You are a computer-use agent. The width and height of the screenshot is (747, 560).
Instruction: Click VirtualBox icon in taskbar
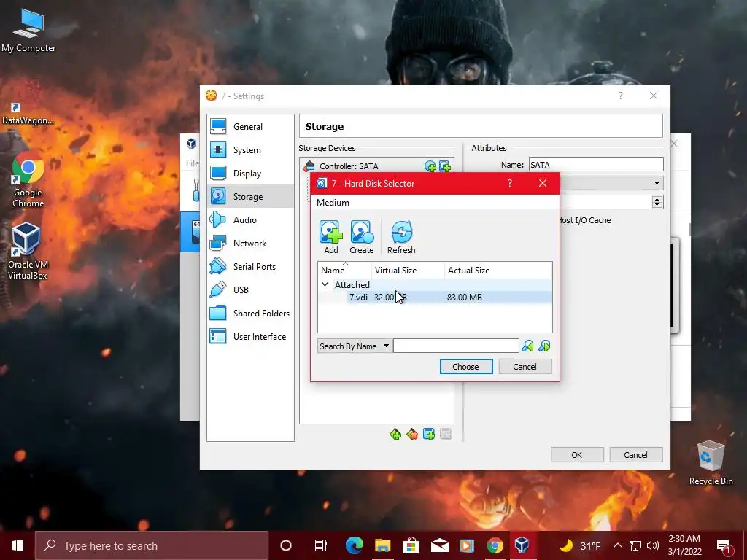click(x=522, y=545)
